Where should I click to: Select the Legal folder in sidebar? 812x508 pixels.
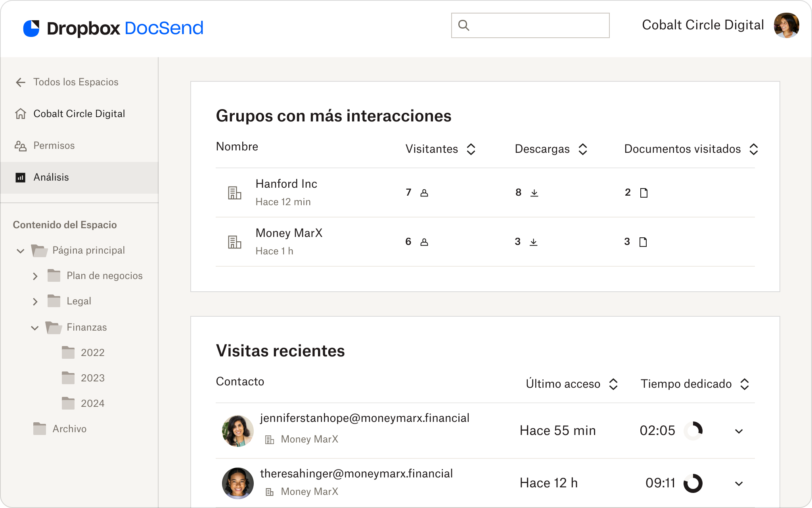coord(78,301)
